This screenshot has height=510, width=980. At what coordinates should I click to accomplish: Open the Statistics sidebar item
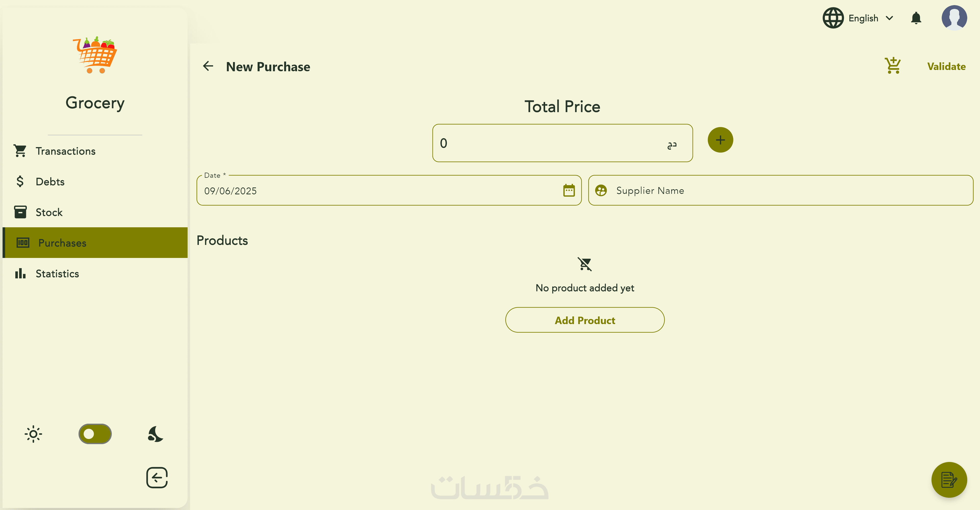[x=57, y=274]
